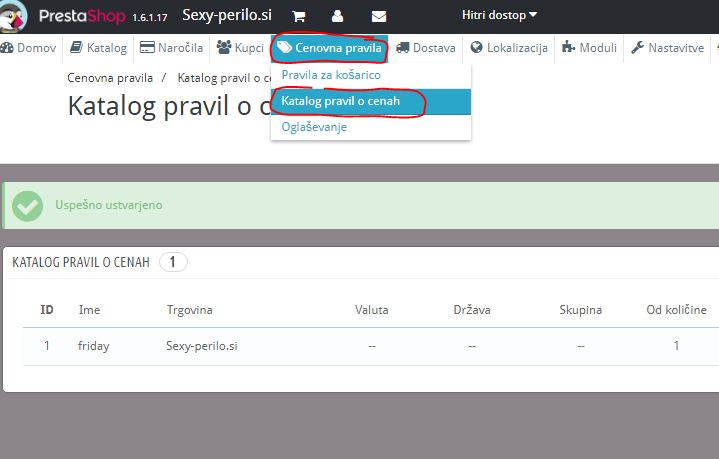719x459 pixels.
Task: Click the PrestaShop logo avatar
Action: [14, 17]
